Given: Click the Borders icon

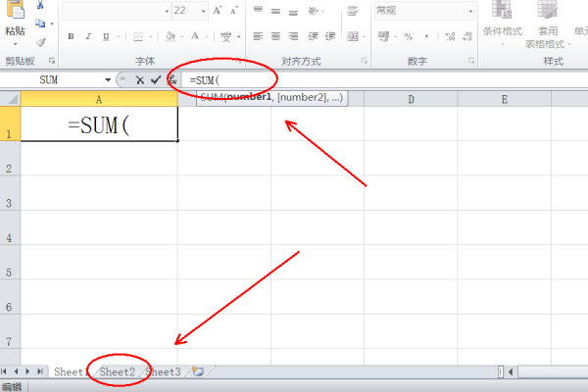Looking at the screenshot, I should [x=138, y=36].
